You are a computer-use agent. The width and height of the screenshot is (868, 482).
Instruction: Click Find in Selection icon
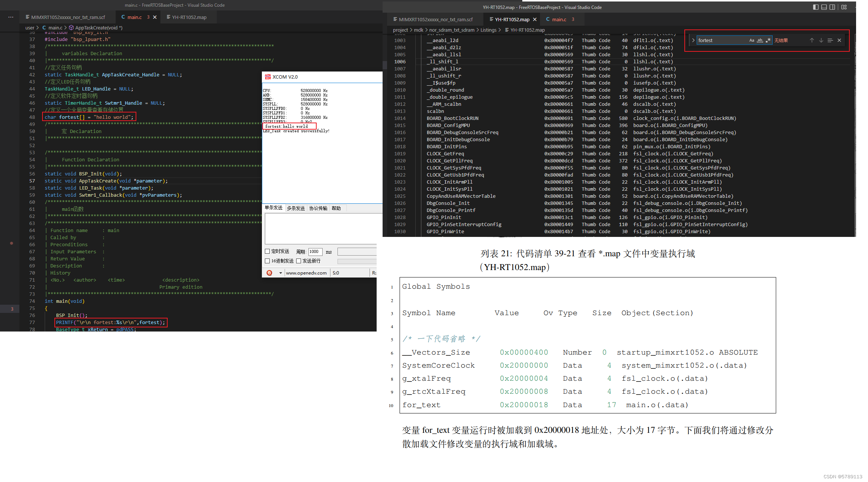830,40
